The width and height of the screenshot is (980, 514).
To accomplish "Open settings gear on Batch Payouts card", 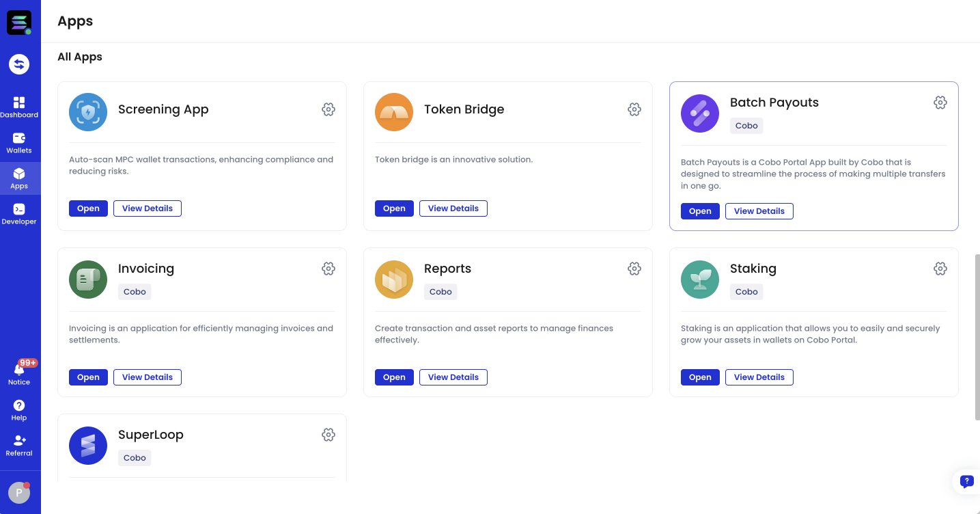I will [x=940, y=102].
